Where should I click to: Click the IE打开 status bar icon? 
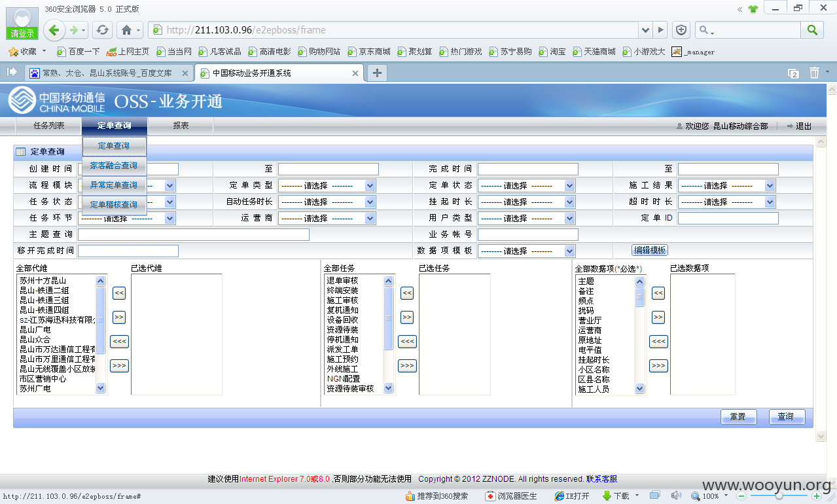571,496
